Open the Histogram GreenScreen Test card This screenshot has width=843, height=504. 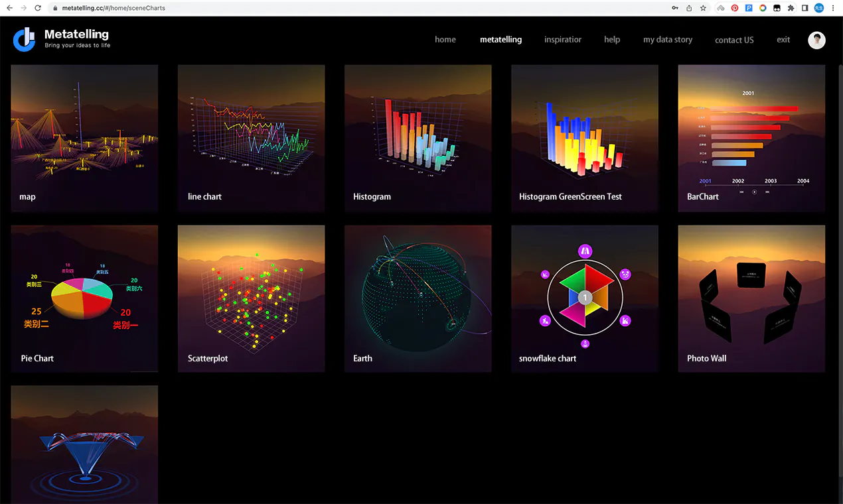[585, 138]
